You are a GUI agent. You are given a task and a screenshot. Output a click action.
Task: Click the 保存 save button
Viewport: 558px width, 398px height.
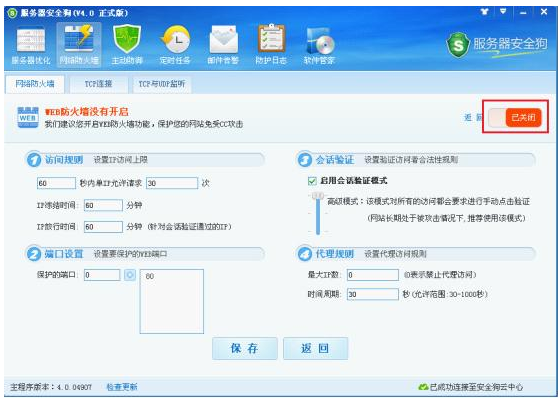[245, 349]
